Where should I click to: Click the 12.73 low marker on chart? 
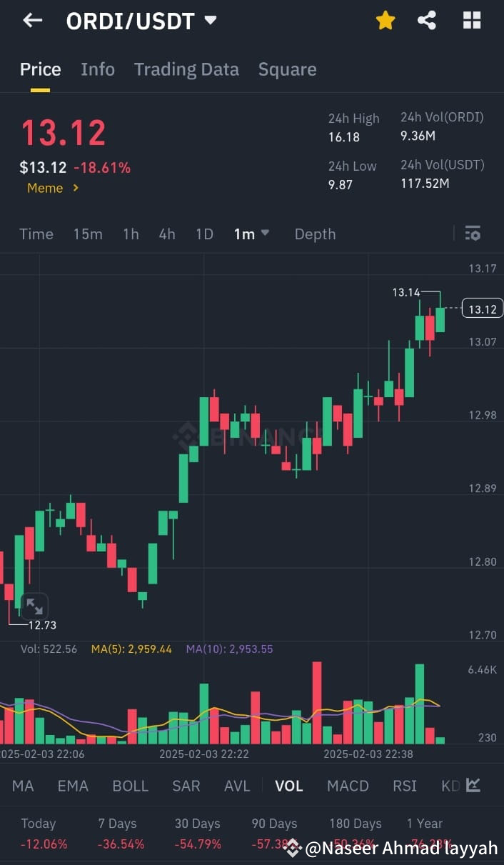42,625
